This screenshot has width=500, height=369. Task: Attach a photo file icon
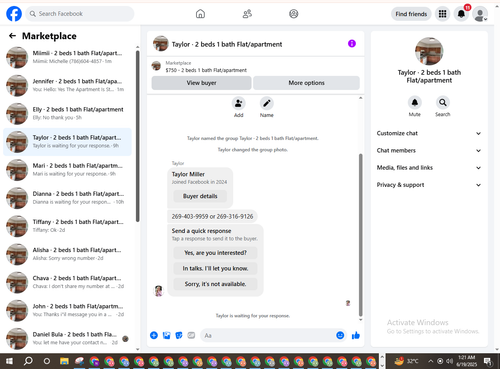pos(166,335)
